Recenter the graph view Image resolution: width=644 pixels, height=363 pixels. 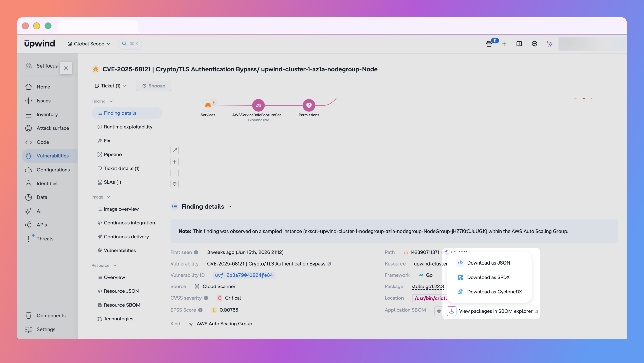[x=175, y=184]
